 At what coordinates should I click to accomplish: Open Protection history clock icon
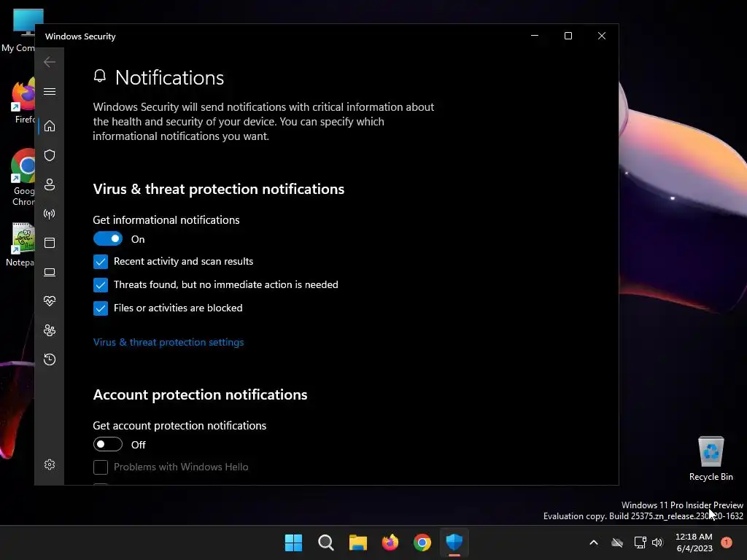point(50,359)
